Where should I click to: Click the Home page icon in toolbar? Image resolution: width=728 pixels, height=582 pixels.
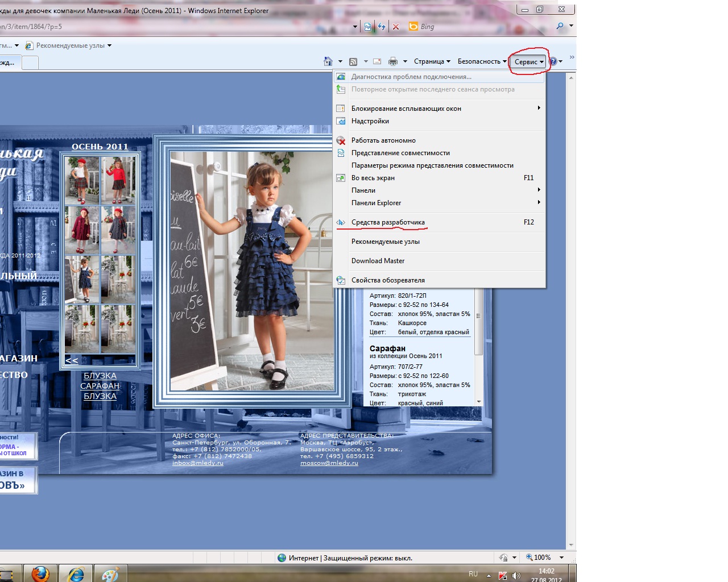click(x=328, y=61)
